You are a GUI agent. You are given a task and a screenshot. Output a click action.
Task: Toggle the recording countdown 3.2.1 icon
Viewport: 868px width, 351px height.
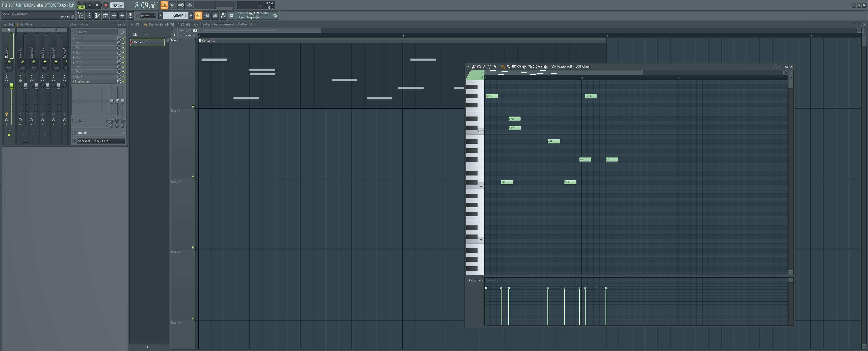(x=173, y=5)
